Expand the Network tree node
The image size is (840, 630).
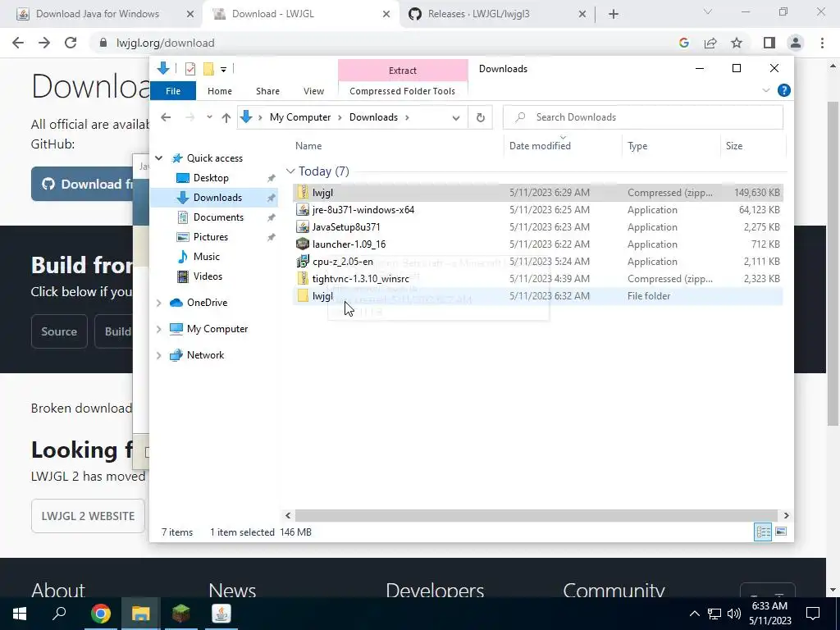pos(159,355)
